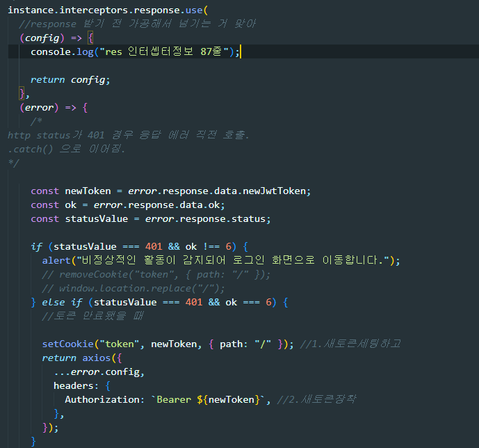Click the commented '// window.location.replace("/");' line
Image resolution: width=479 pixels, height=448 pixels.
tap(133, 288)
